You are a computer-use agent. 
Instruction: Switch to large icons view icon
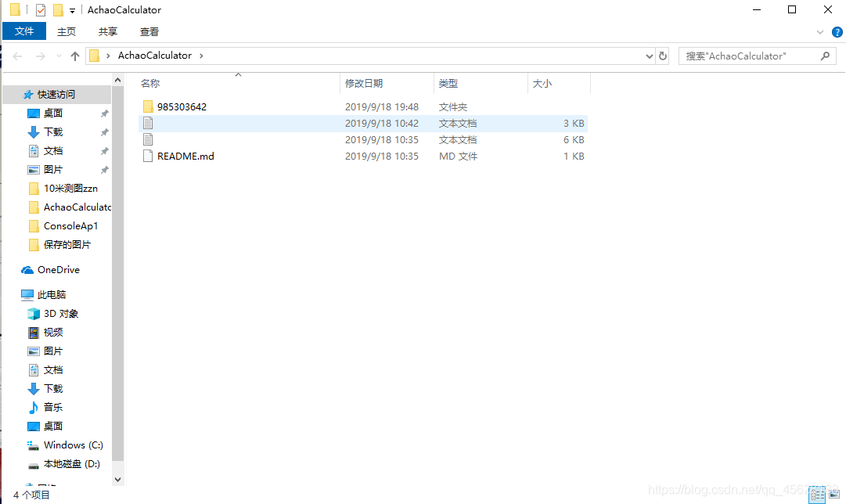(834, 495)
